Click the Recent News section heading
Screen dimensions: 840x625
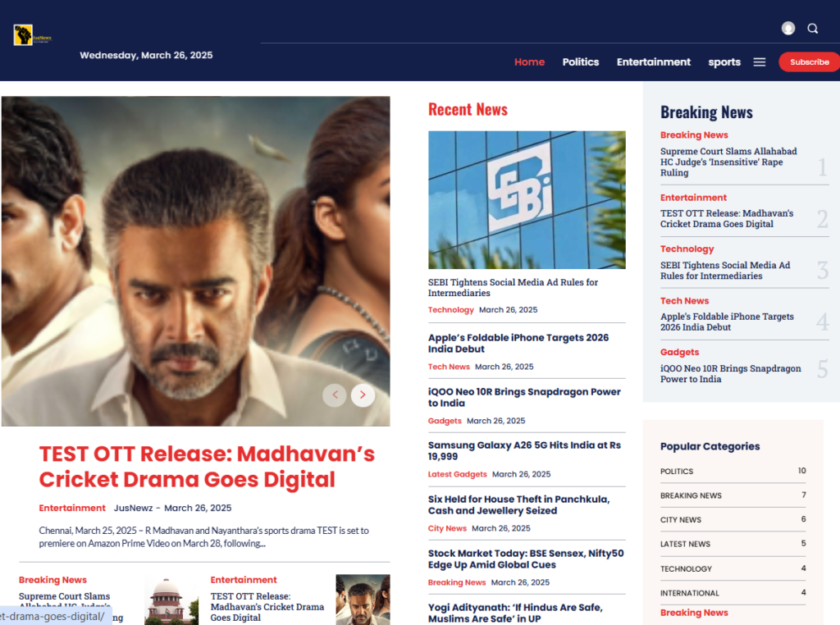coord(468,110)
